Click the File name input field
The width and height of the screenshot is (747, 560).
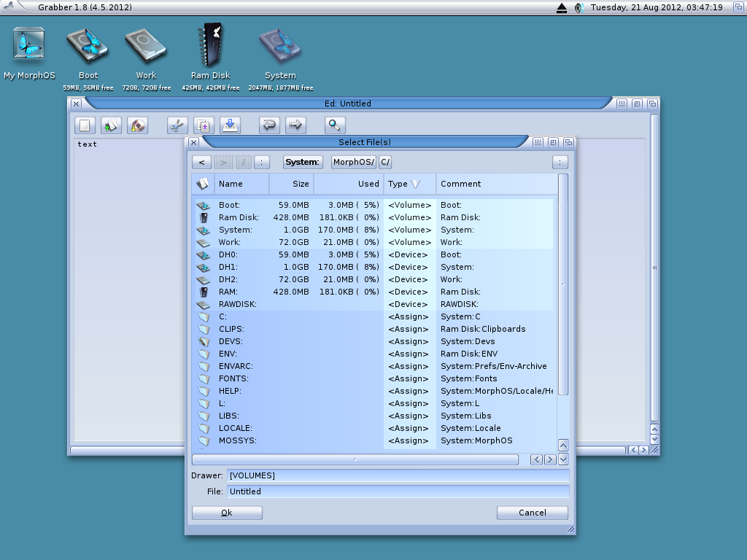point(398,491)
